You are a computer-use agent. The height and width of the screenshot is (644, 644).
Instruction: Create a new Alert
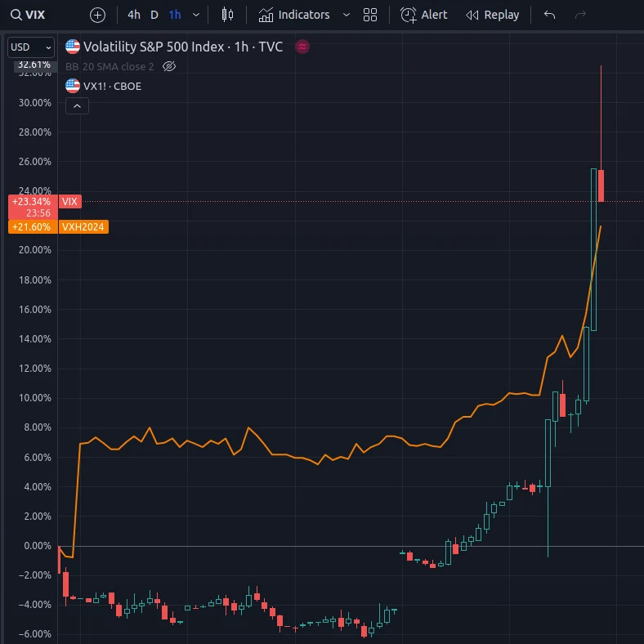tap(424, 15)
